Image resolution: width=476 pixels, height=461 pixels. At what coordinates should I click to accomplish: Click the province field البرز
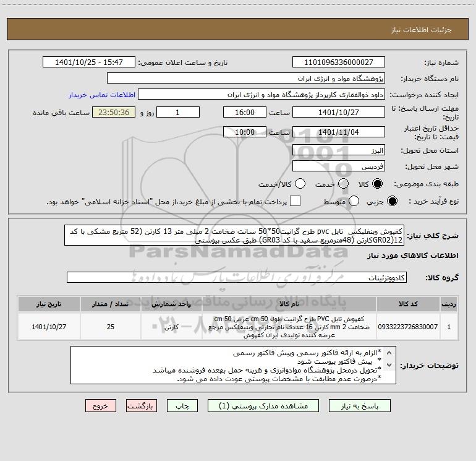tap(339, 150)
